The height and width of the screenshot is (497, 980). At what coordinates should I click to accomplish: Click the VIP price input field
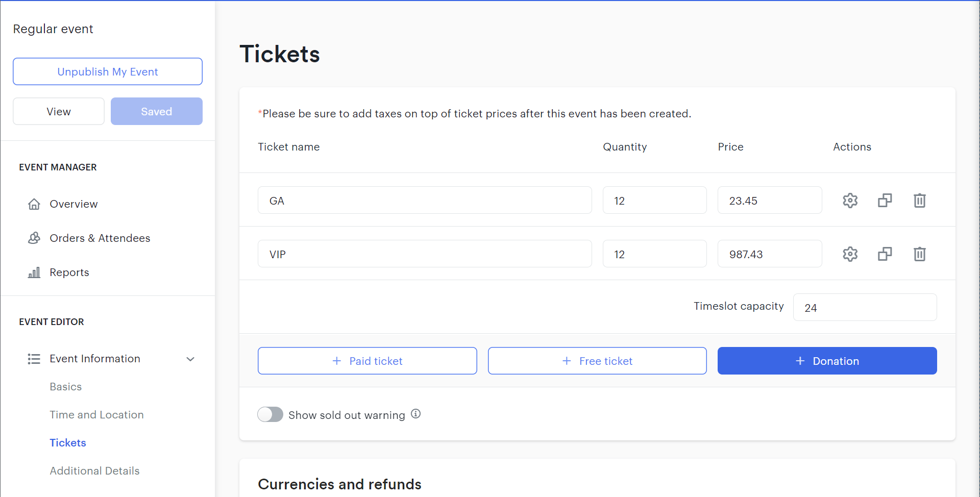pyautogui.click(x=769, y=254)
